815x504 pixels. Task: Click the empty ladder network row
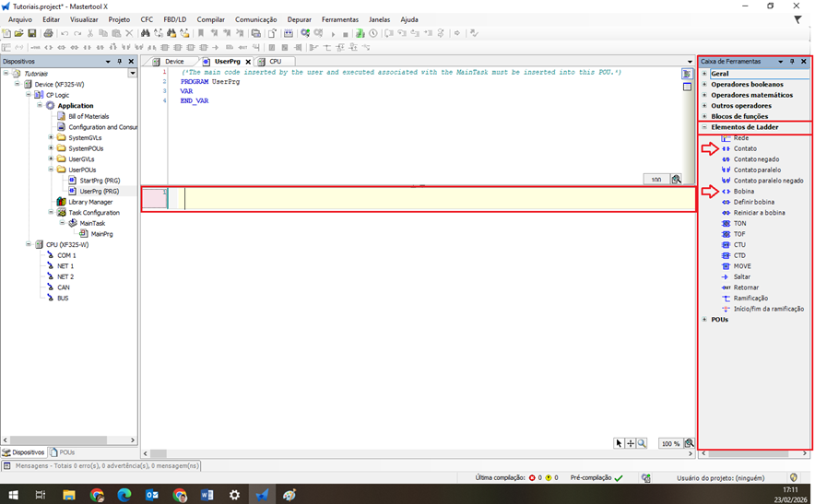(433, 199)
